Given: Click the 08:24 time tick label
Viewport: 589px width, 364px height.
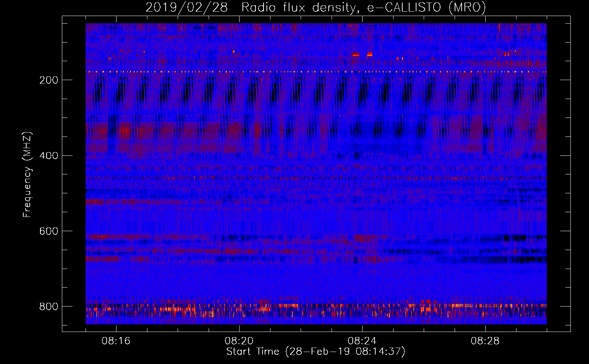Looking at the screenshot, I should pos(362,341).
